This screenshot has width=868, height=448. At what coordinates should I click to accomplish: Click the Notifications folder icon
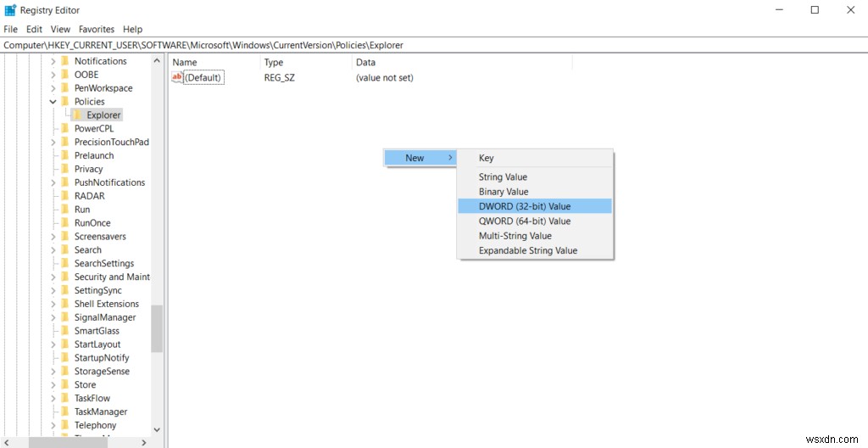(x=64, y=61)
